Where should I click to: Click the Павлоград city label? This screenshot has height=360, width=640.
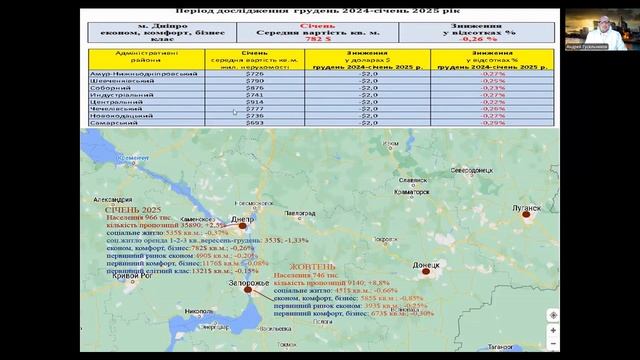[x=300, y=213]
